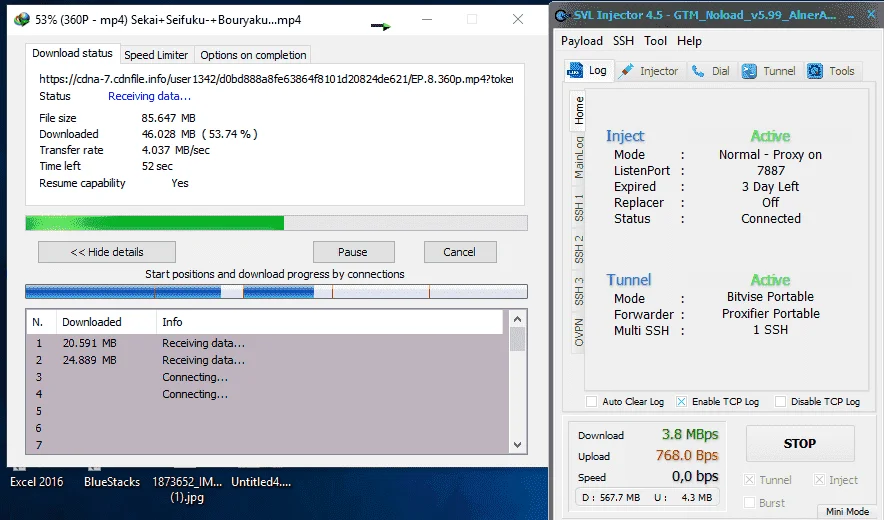This screenshot has height=520, width=888.
Task: Click the STOP button
Action: click(800, 444)
